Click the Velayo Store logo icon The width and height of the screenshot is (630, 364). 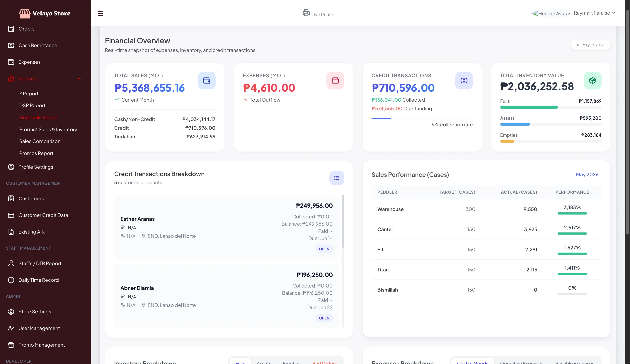(x=25, y=13)
